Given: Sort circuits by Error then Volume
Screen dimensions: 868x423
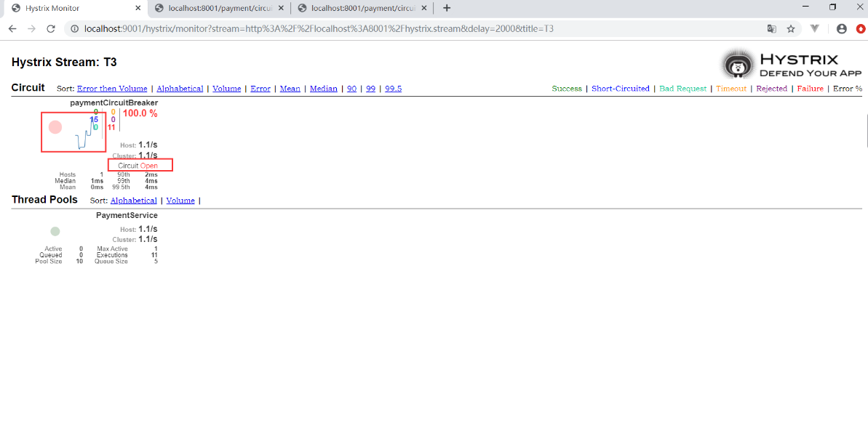Looking at the screenshot, I should click(x=112, y=89).
